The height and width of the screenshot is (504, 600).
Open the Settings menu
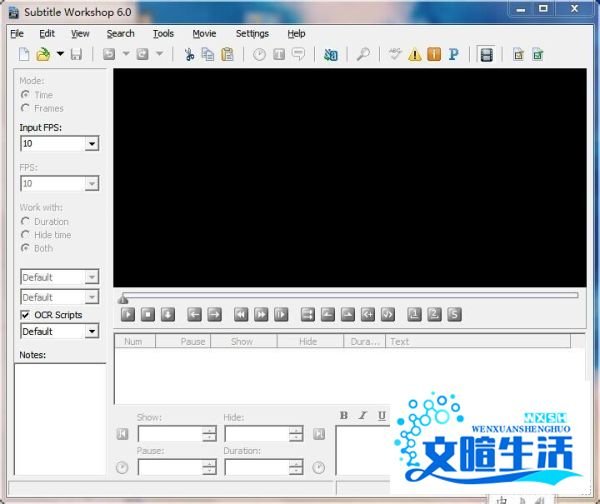[252, 34]
